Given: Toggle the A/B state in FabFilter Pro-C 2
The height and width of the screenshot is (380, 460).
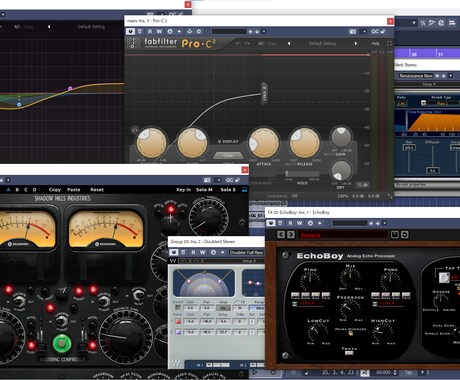Looking at the screenshot, I should [261, 44].
